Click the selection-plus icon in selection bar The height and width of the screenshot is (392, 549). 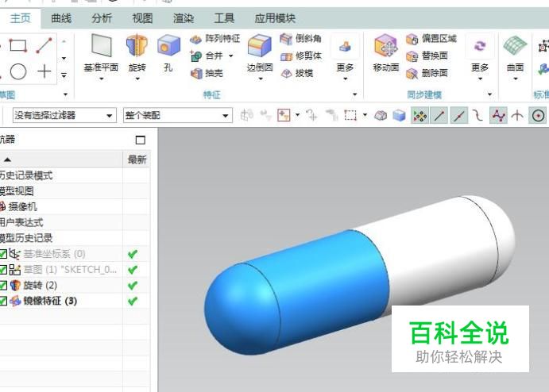[284, 115]
